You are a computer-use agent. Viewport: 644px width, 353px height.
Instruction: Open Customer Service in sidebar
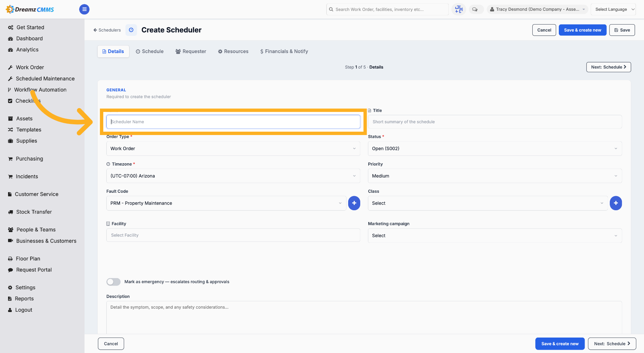[33, 194]
